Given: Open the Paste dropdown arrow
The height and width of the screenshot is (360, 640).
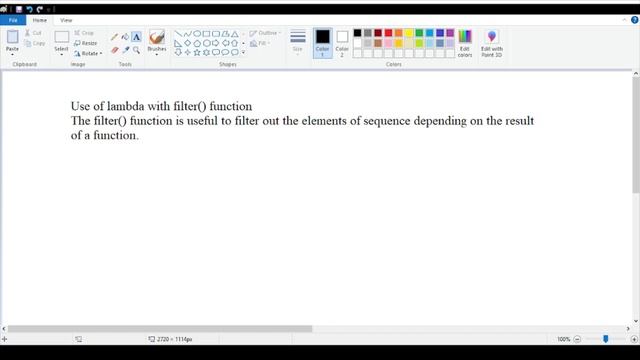Looking at the screenshot, I should point(12,54).
